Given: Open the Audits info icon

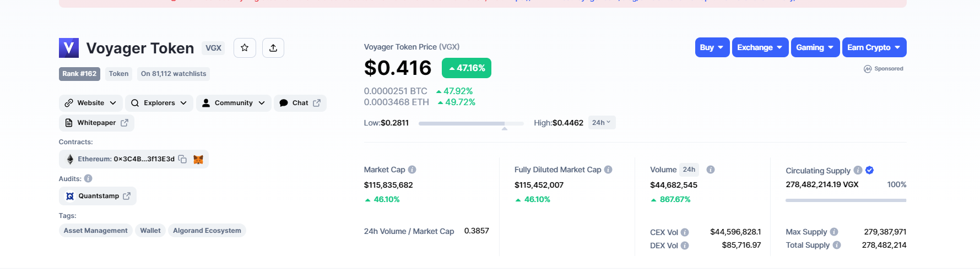Looking at the screenshot, I should [x=88, y=178].
